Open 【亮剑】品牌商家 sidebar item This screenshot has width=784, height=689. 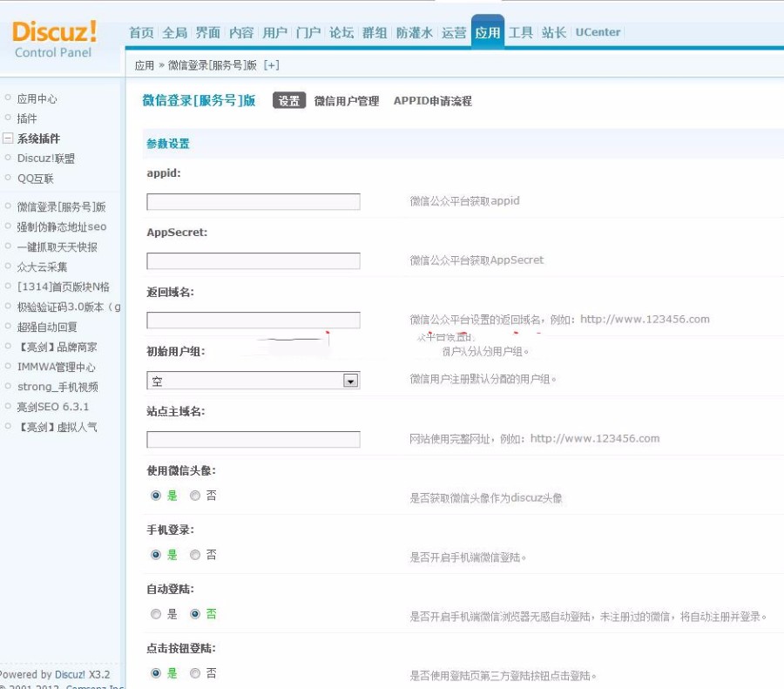click(x=57, y=347)
